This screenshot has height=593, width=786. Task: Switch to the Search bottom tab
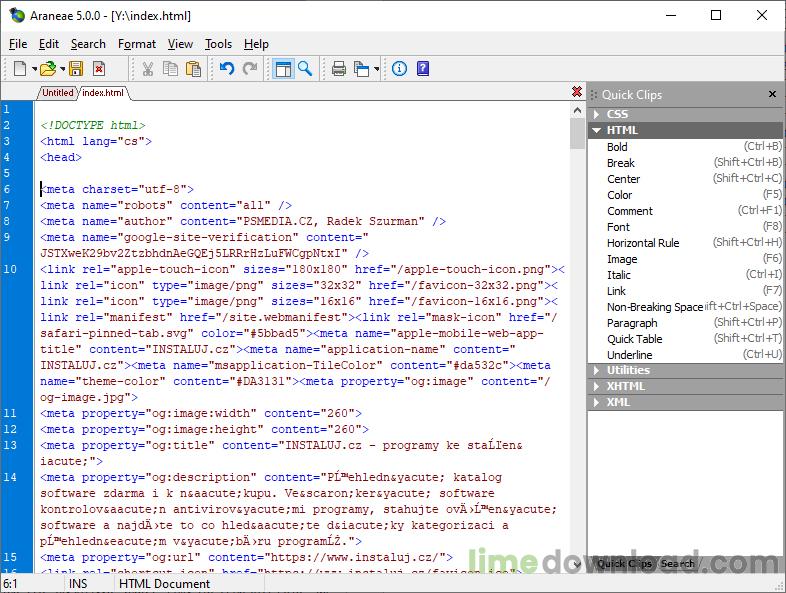click(678, 564)
